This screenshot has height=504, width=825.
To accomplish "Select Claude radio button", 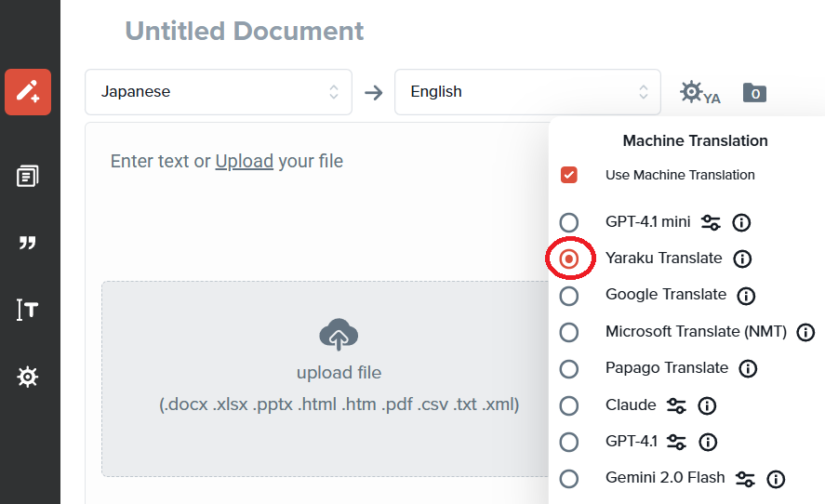I will click(x=569, y=405).
